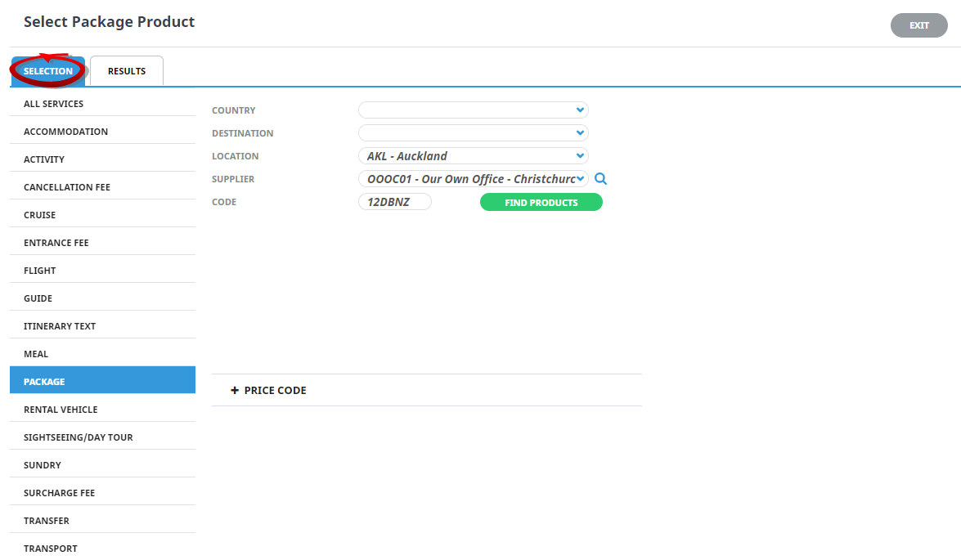Open the Destination dropdown

[x=473, y=133]
